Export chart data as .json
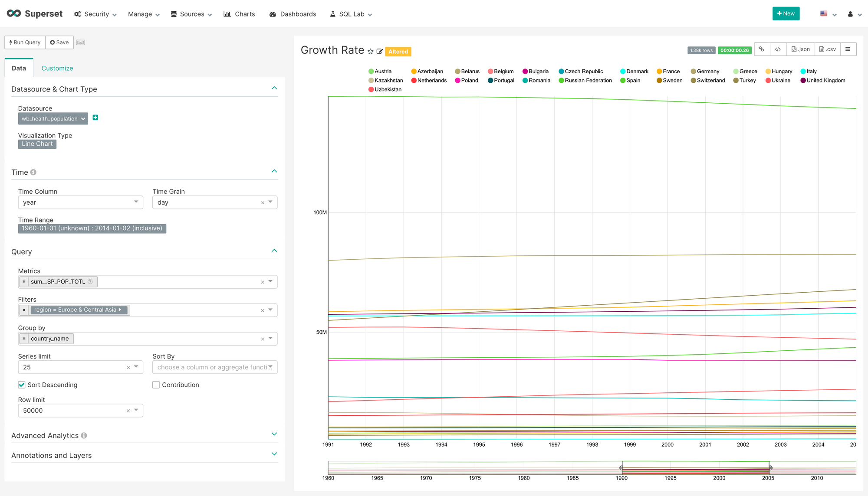Viewport: 868px width, 496px height. tap(800, 49)
